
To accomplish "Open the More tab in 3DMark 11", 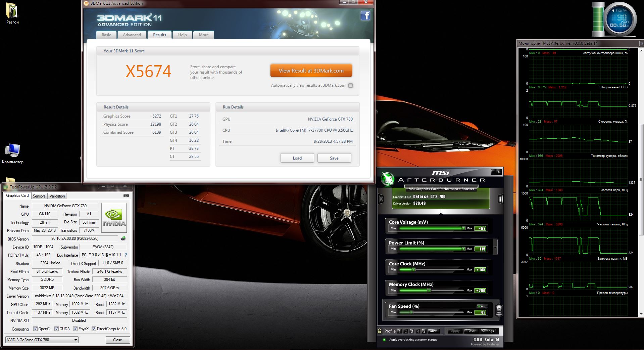I will pyautogui.click(x=204, y=35).
